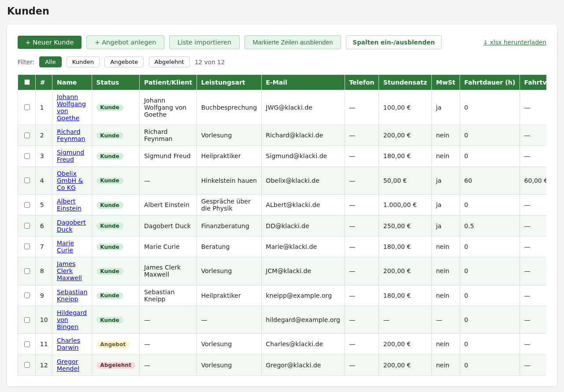Select the Hildegard von Bingen row checkbox
The width and height of the screenshot is (564, 392).
pos(27,320)
